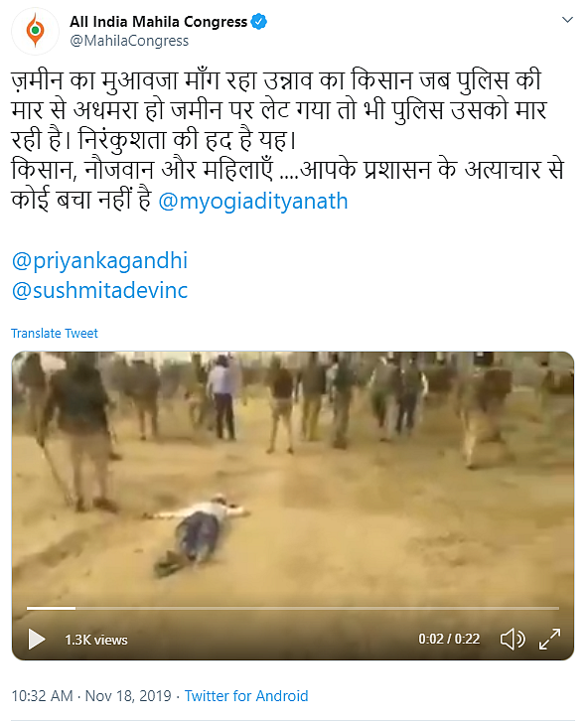Seek on the video progress bar
Screen dimensions: 588x722
(x=293, y=608)
